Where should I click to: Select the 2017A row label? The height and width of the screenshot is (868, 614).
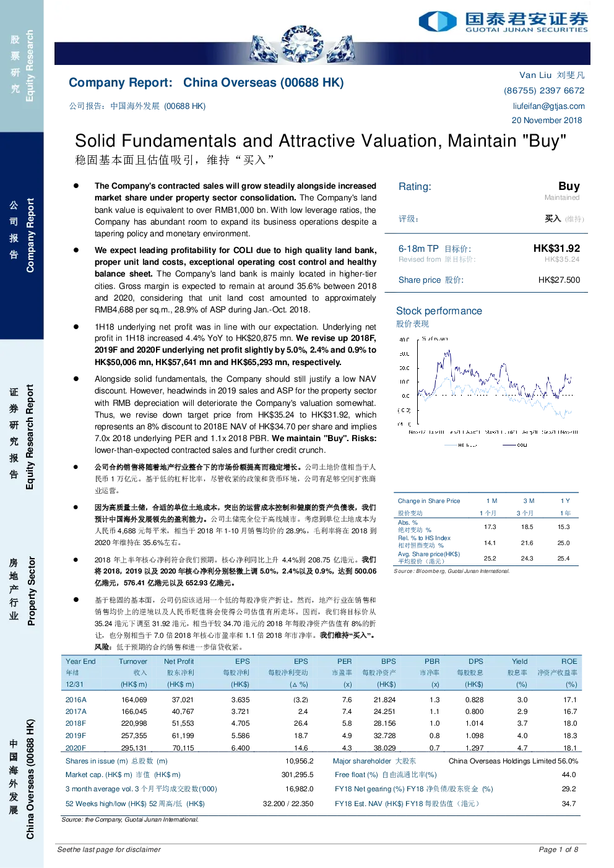pyautogui.click(x=76, y=711)
